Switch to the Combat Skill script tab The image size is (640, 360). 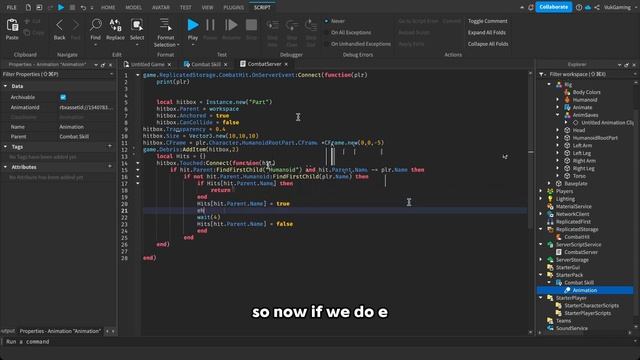(206, 64)
